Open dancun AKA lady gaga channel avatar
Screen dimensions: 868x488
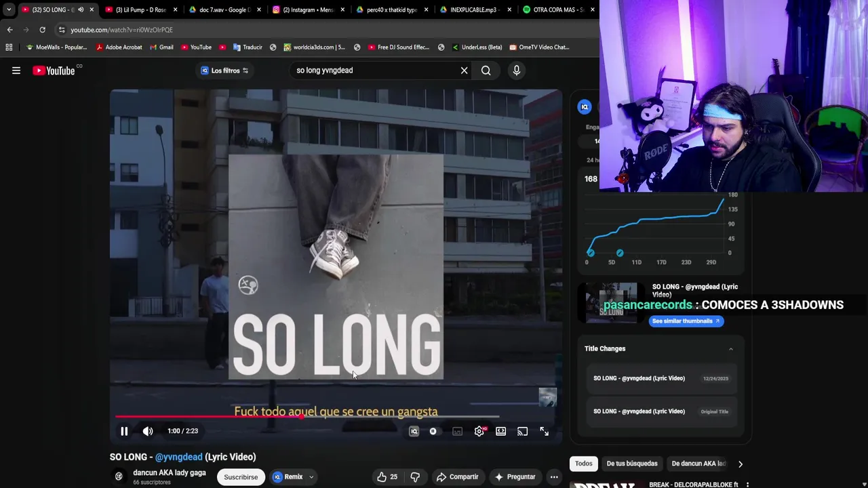pyautogui.click(x=119, y=476)
